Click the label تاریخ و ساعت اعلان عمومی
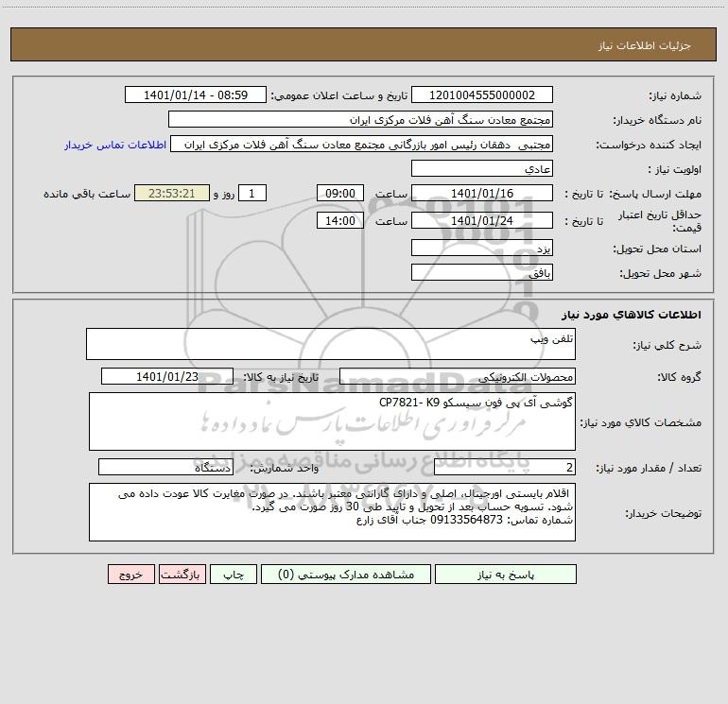The width and height of the screenshot is (728, 704). pos(339,95)
